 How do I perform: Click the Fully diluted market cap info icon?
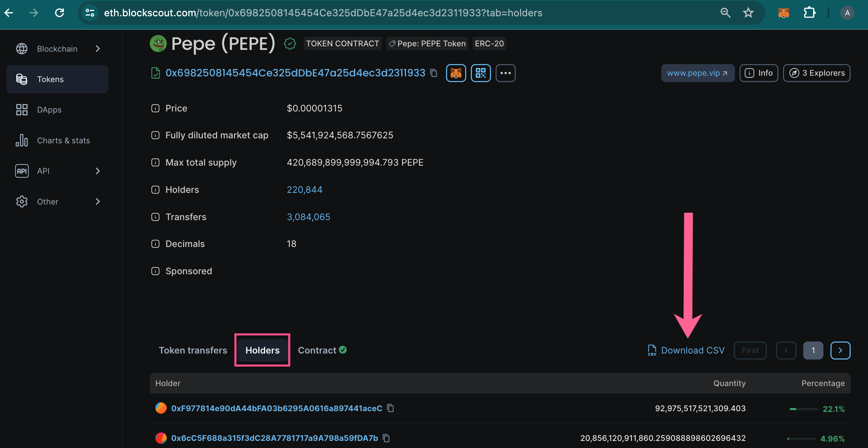coord(155,135)
